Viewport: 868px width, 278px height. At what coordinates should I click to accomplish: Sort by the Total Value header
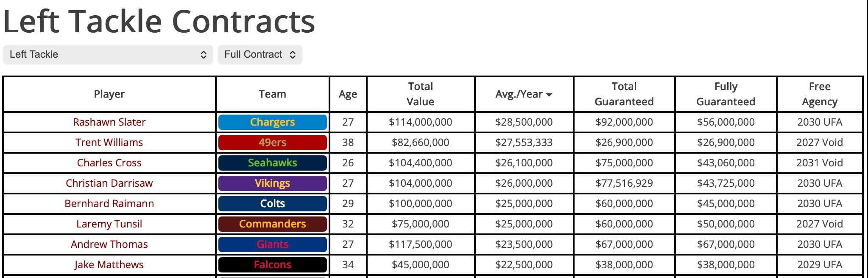pyautogui.click(x=420, y=94)
